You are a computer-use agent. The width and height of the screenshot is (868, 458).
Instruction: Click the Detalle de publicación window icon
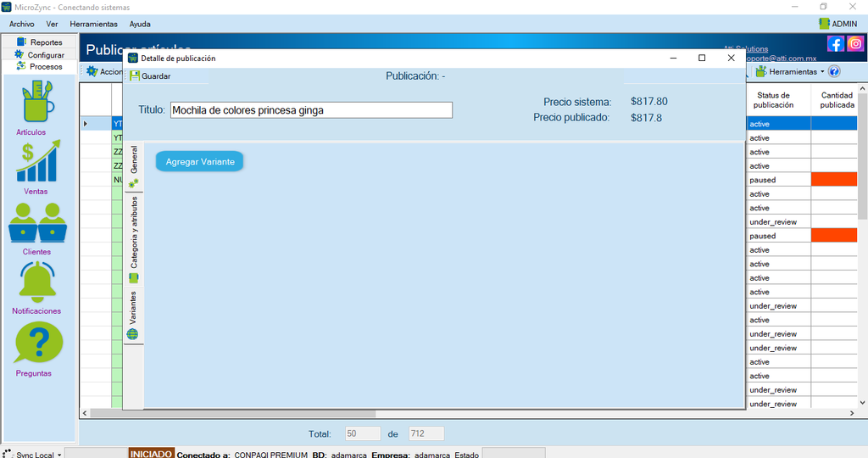tap(133, 59)
